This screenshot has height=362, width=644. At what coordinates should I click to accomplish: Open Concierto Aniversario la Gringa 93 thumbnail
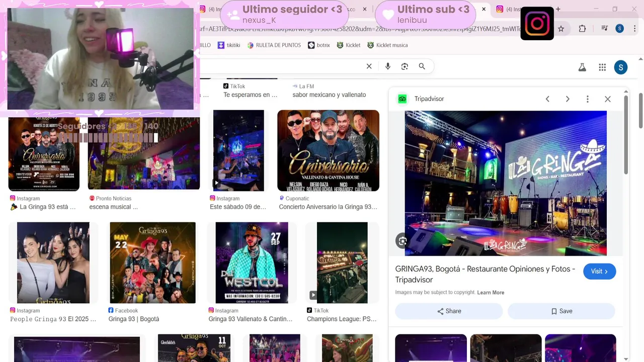coord(328,150)
